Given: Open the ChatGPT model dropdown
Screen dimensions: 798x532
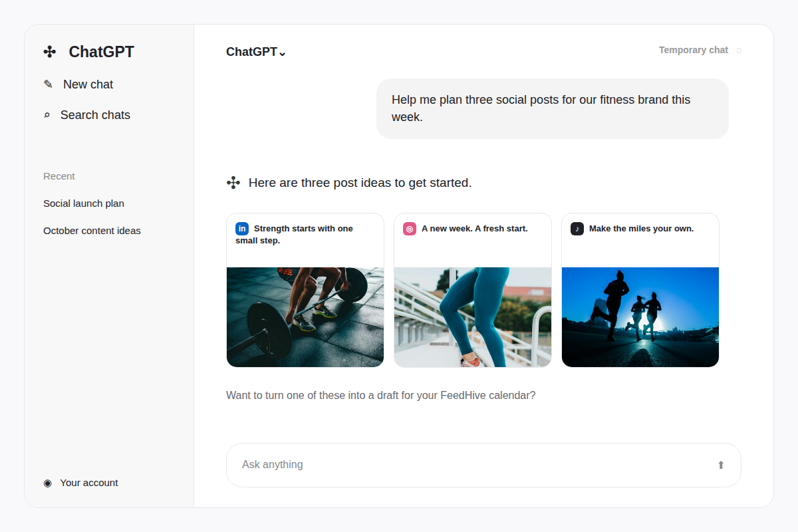Looking at the screenshot, I should (x=256, y=52).
